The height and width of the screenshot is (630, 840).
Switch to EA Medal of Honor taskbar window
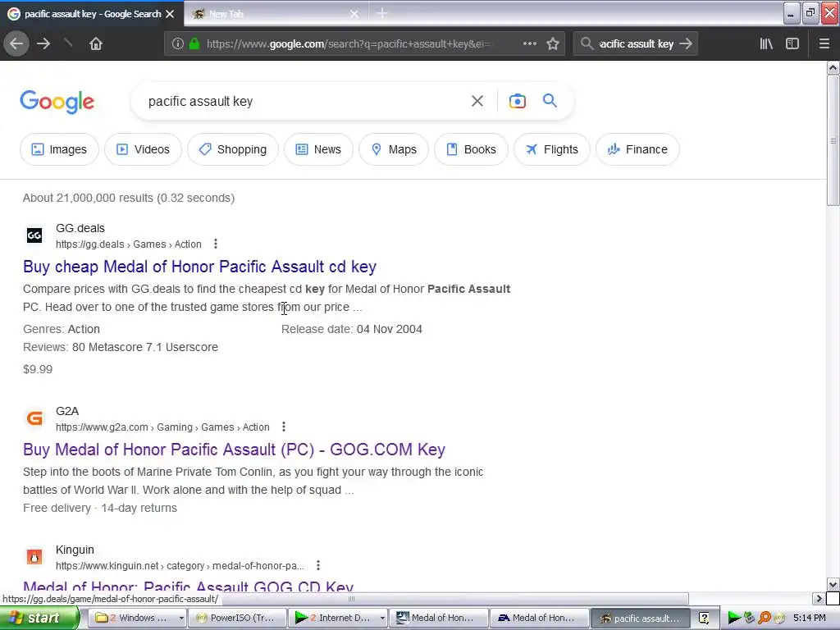click(539, 618)
